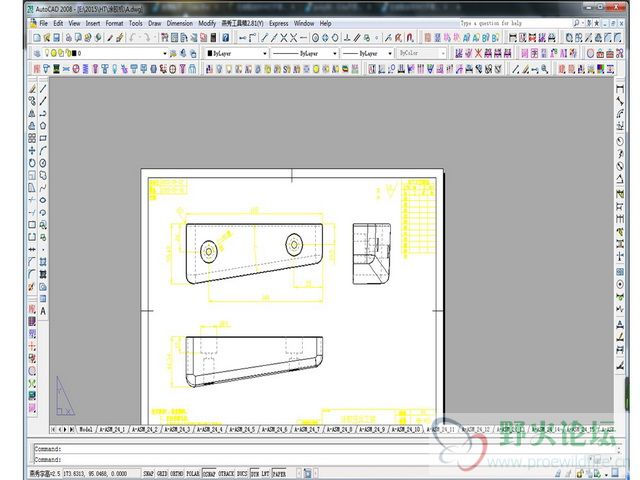Select the Rotate tool in Modify toolbar
Screen dimensions: 640x480
click(x=32, y=163)
